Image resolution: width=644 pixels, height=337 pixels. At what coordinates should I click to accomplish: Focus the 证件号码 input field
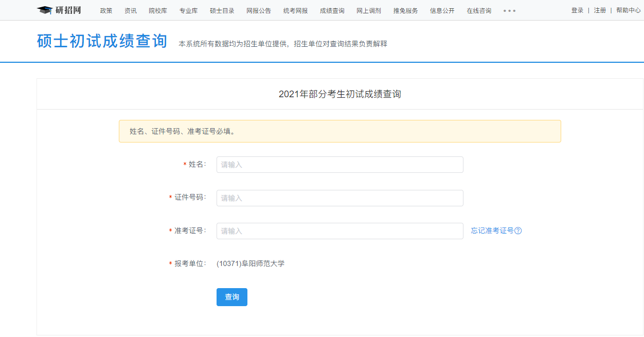(339, 198)
